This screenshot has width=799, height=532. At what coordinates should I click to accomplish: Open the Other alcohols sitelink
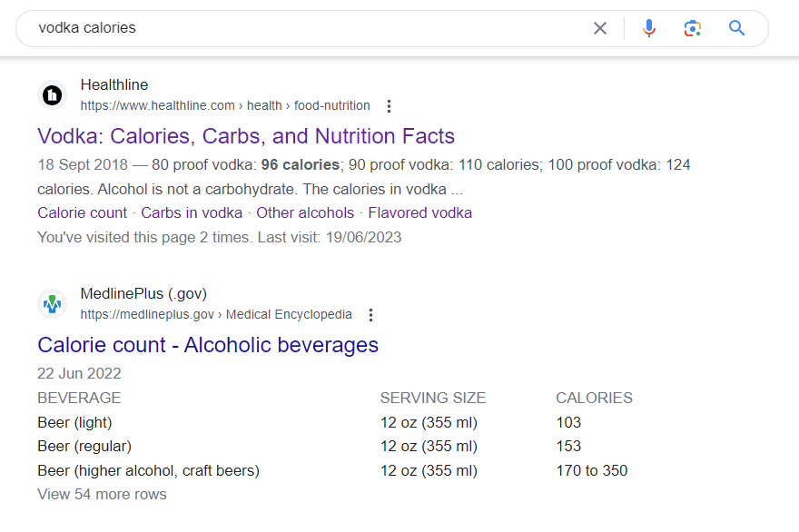pyautogui.click(x=304, y=212)
